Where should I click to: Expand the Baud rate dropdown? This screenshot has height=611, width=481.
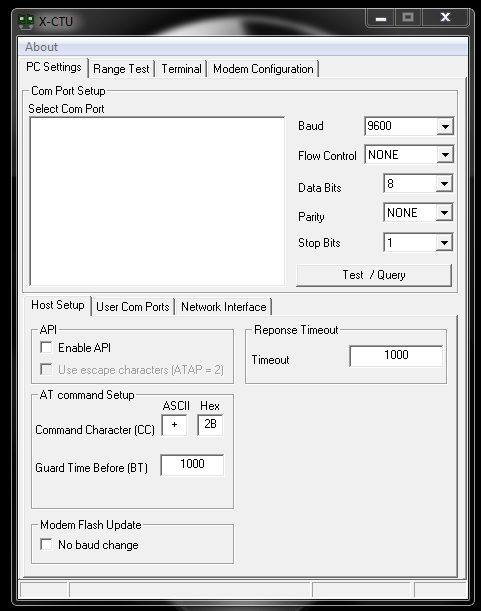pos(445,126)
